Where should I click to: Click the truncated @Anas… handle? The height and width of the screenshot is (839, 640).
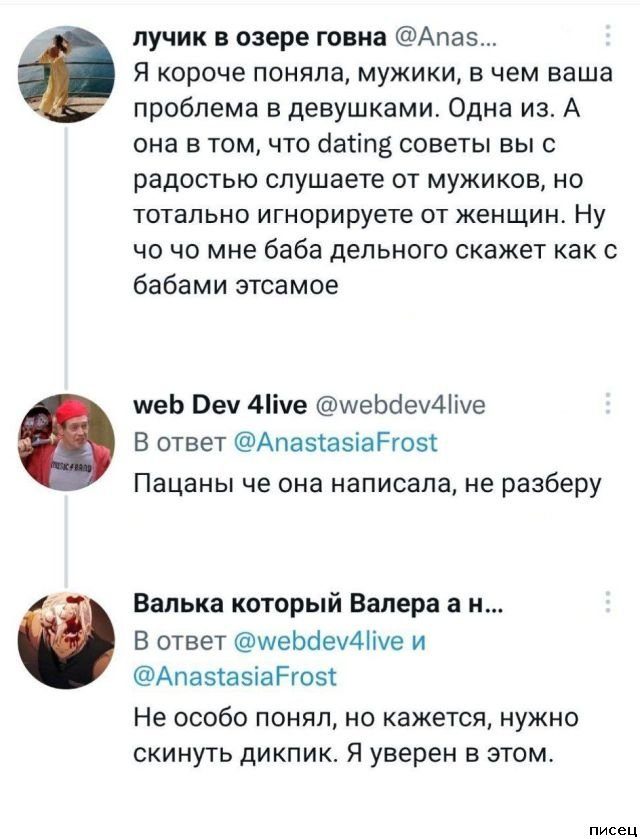pyautogui.click(x=441, y=38)
